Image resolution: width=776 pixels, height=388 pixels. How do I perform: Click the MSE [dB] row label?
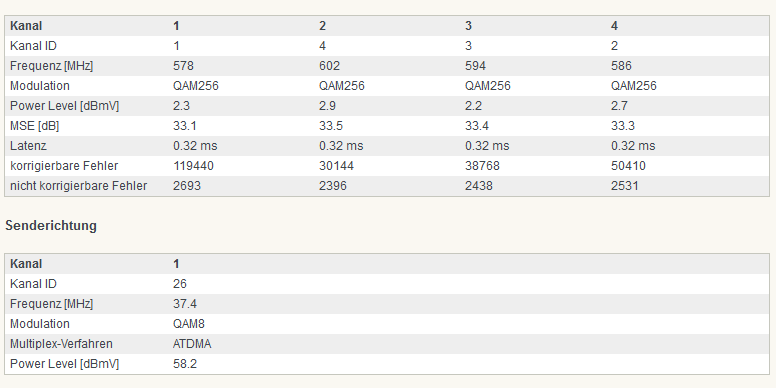(34, 126)
